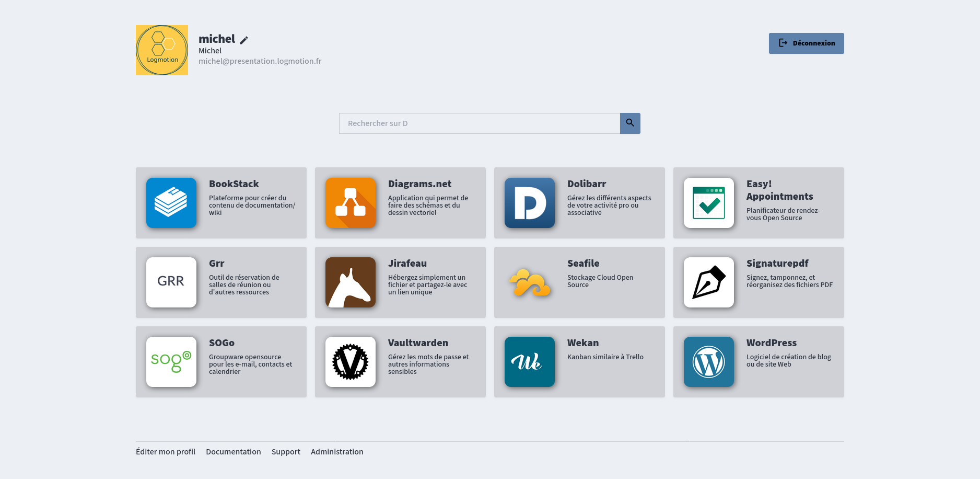Click the Wekan title text

(583, 343)
